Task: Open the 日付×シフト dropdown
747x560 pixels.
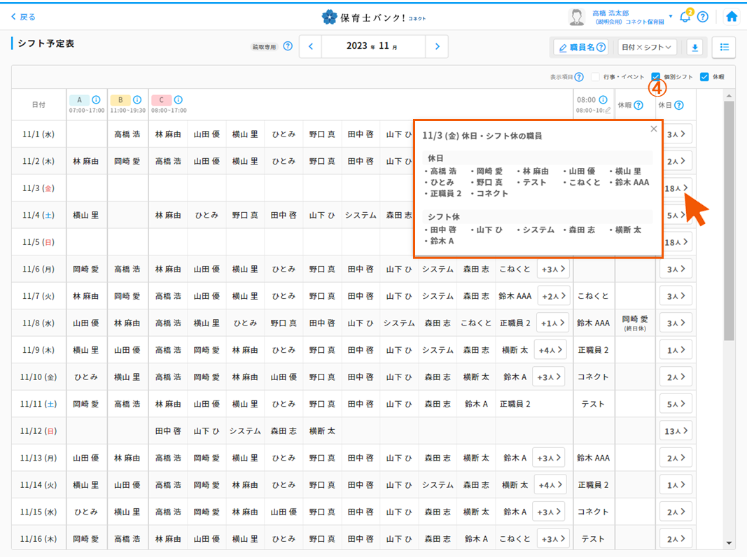Action: pos(648,48)
